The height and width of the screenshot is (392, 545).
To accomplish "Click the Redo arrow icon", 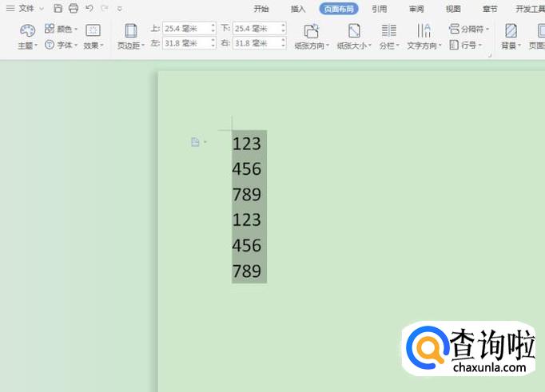I will (x=104, y=8).
